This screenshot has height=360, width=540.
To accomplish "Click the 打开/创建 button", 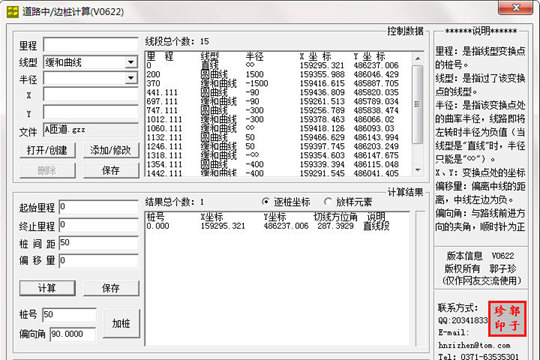I will coord(47,151).
